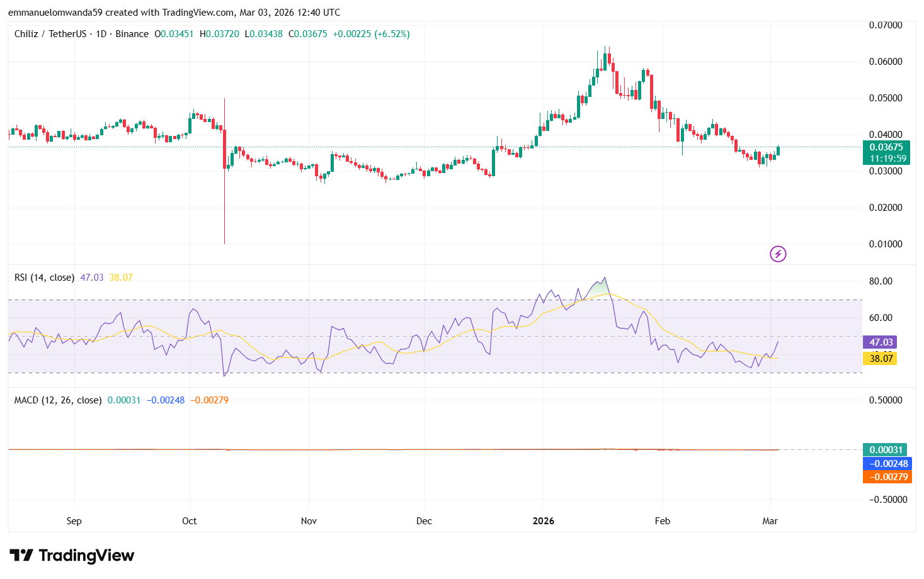Screen dimensions: 924x579
Task: Click the orange -0.00279 MACD value badge
Action: point(887,477)
